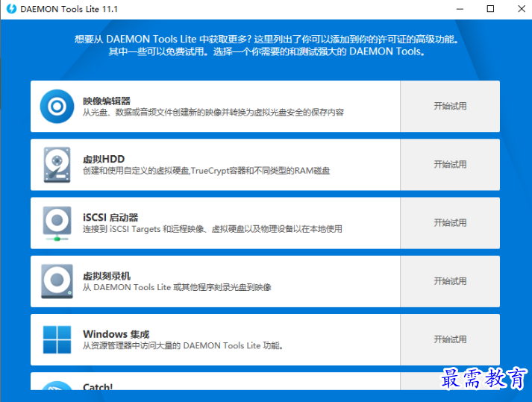532x402 pixels.
Task: Click the Windows 集成 logo icon
Action: (57, 339)
